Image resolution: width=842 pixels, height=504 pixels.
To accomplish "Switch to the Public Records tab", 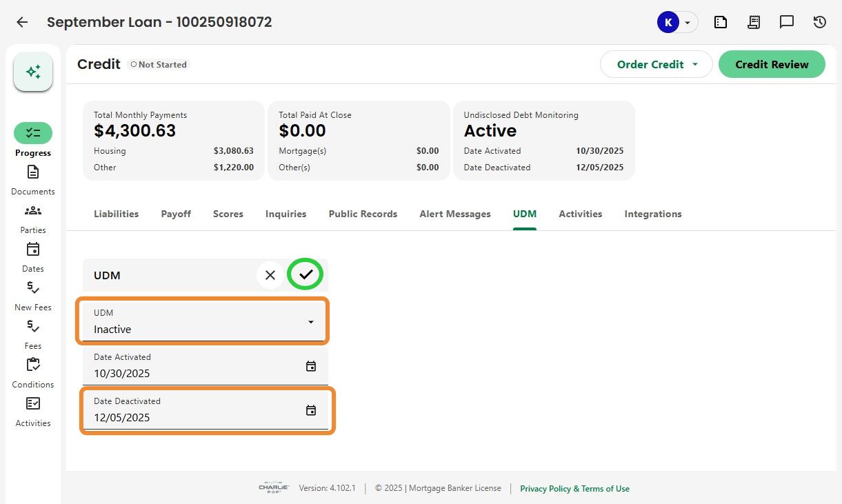I will coord(363,214).
